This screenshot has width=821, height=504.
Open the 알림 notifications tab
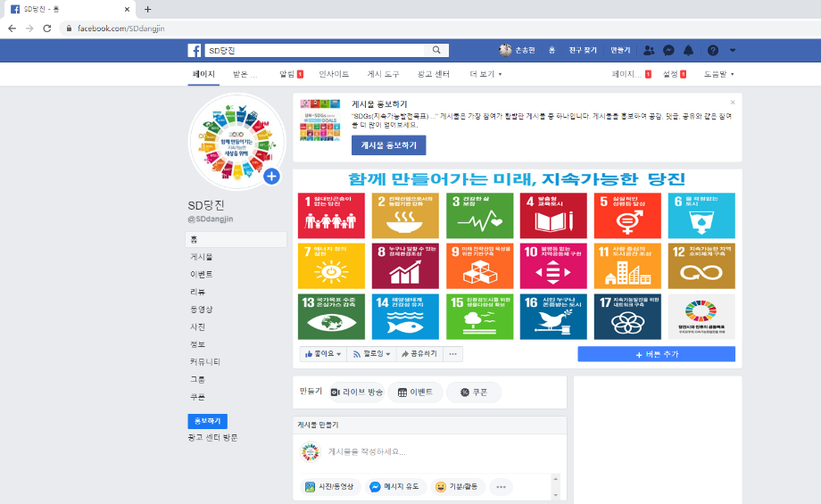click(x=291, y=74)
